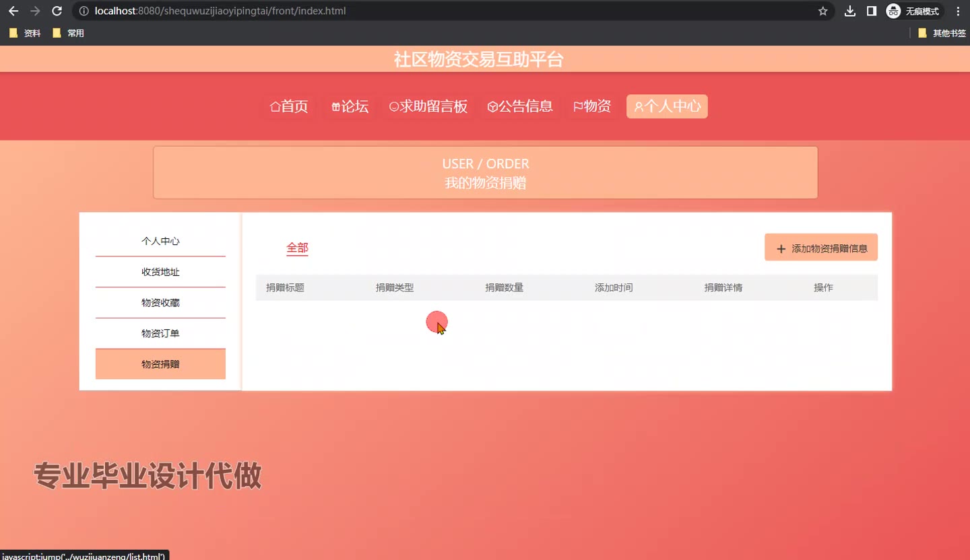Open browser downloads icon
This screenshot has height=560, width=970.
click(850, 11)
